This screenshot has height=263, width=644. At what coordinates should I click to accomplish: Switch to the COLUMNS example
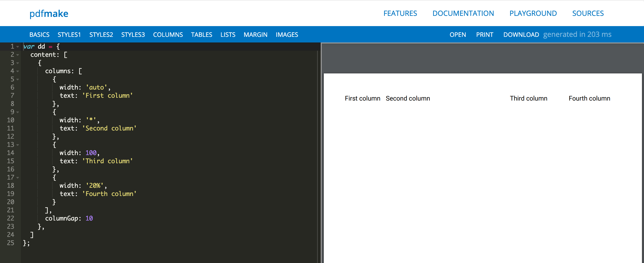tap(168, 35)
